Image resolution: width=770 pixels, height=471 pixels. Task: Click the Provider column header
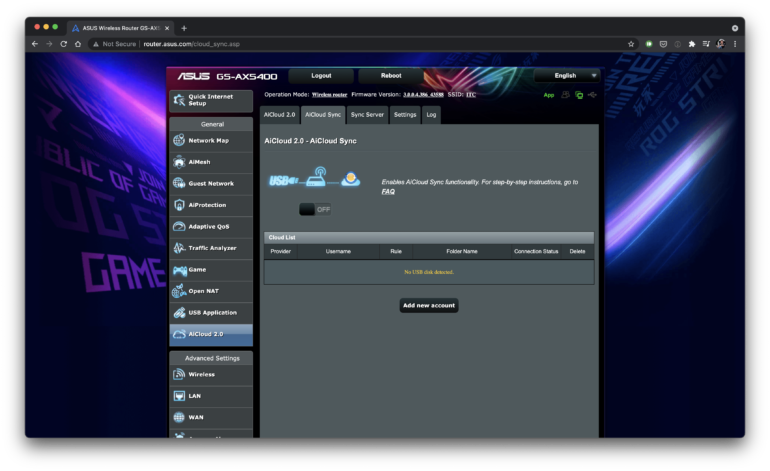coord(280,251)
